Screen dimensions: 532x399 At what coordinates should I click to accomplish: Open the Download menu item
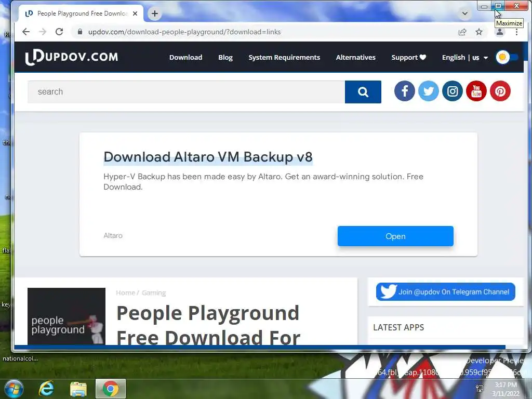pos(185,57)
